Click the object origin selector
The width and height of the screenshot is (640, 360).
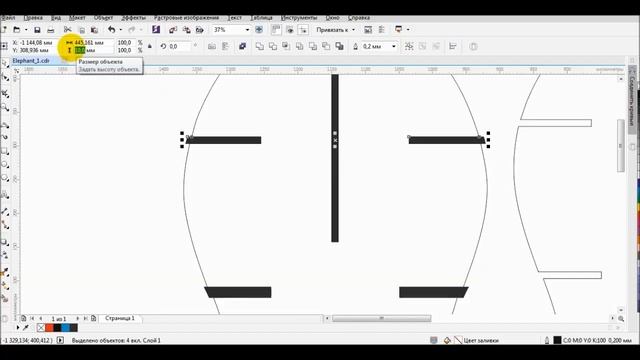coord(4,46)
